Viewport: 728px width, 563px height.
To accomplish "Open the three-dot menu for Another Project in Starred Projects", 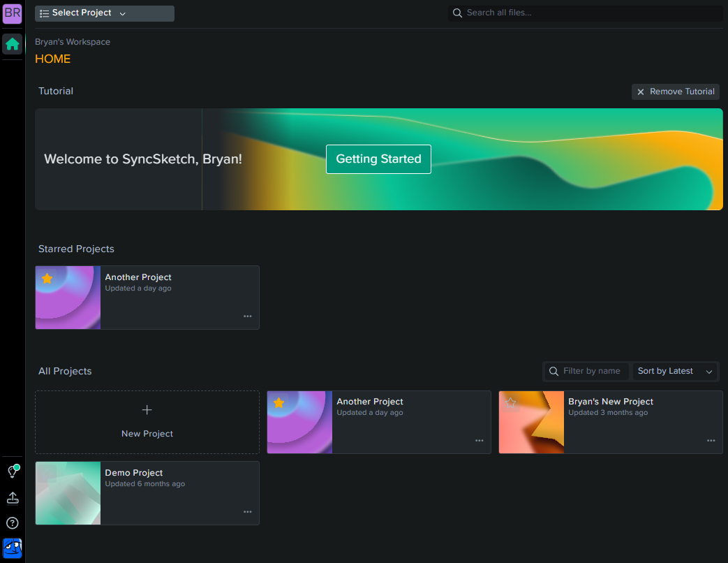I will click(248, 316).
